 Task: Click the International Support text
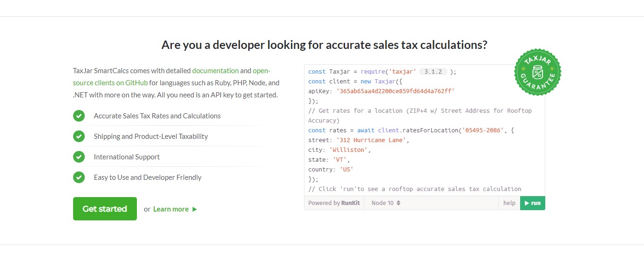click(127, 157)
